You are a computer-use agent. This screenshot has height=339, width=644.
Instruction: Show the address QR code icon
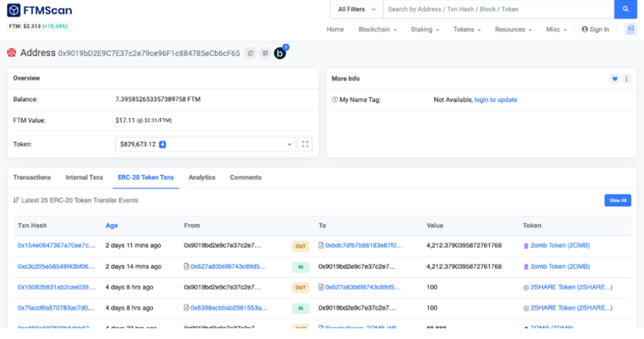coord(266,53)
